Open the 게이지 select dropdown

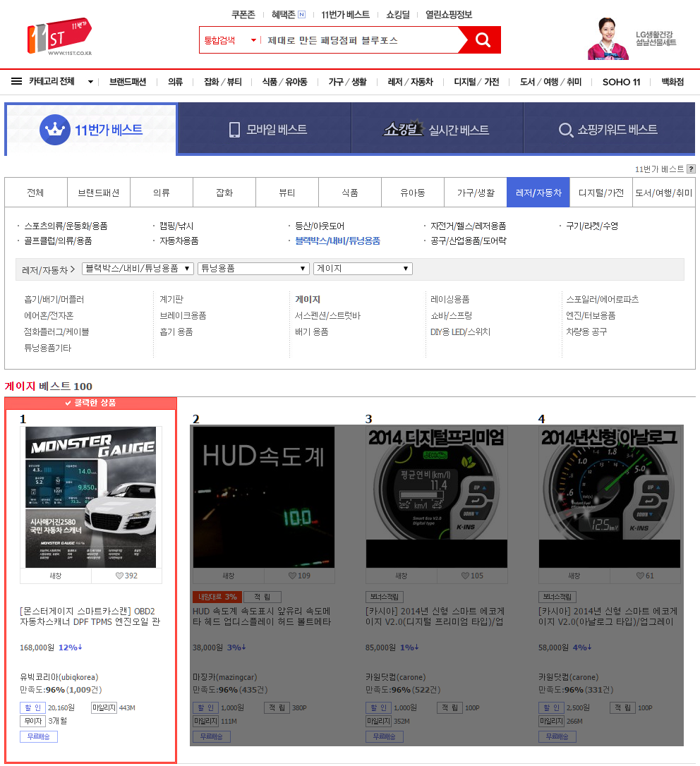[363, 269]
